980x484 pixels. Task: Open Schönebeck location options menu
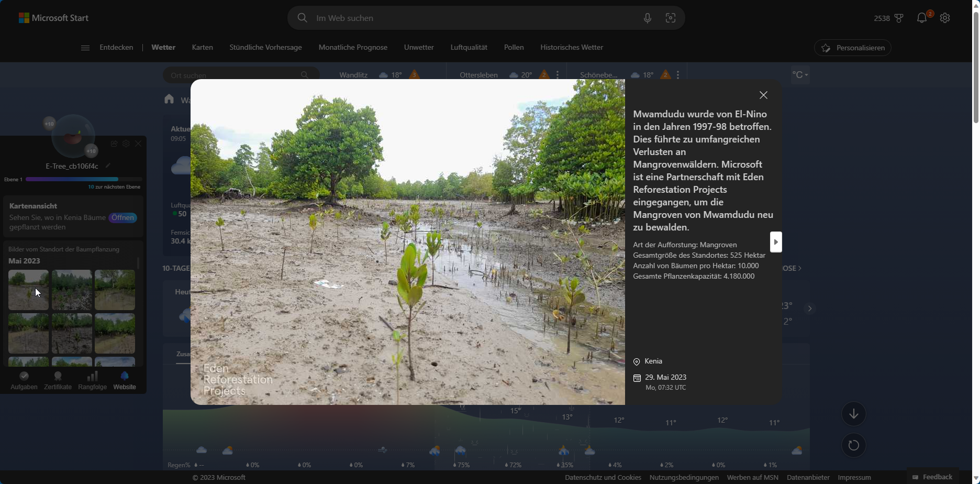click(678, 75)
